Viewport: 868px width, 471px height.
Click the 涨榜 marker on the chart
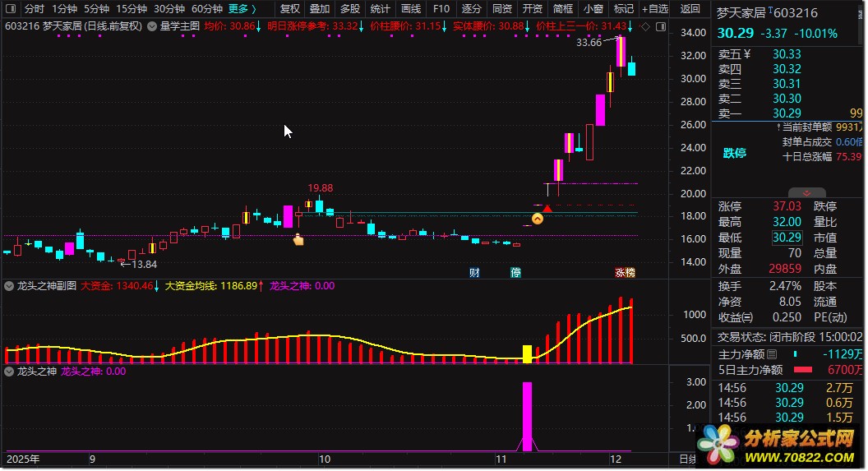click(625, 272)
